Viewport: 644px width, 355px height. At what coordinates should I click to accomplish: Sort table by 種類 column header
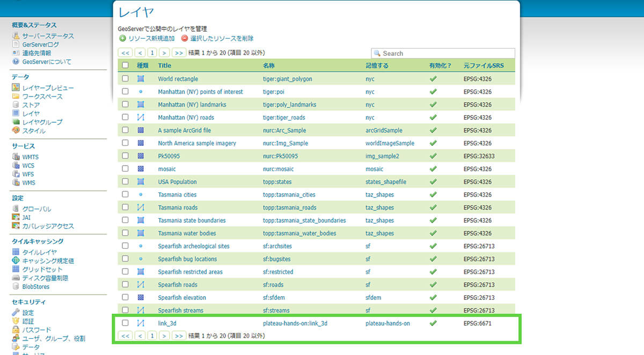(143, 65)
